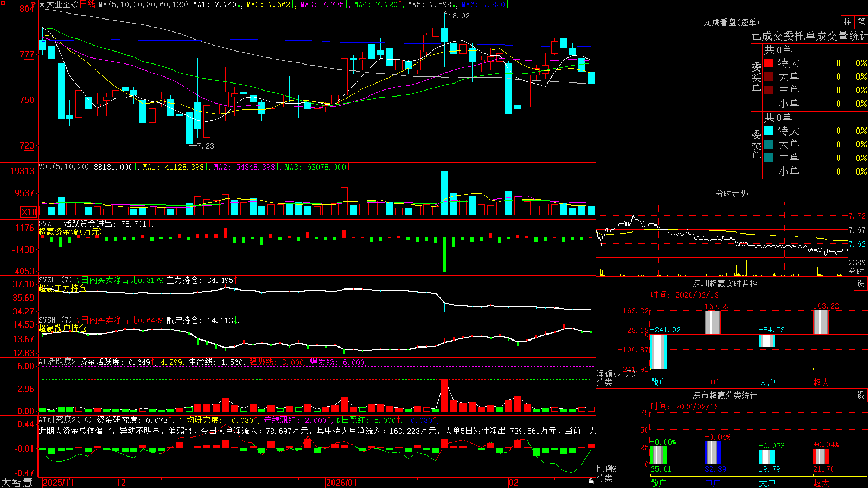Click the MA4: 7.720 value in the header
Viewport: 868px width, 488px height.
click(x=378, y=4)
